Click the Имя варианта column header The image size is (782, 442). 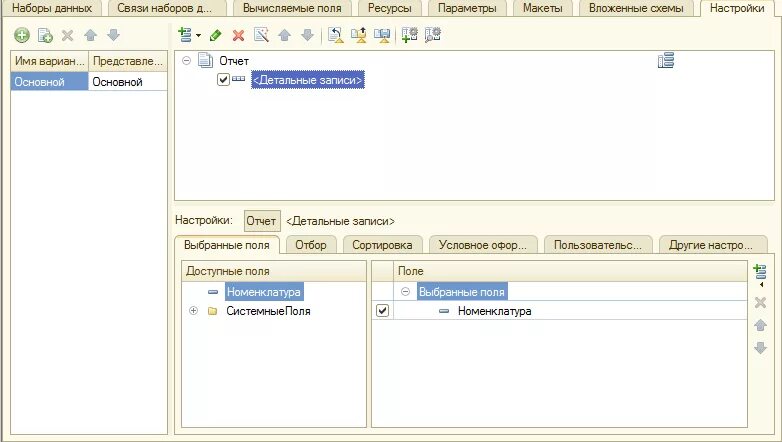(x=49, y=61)
